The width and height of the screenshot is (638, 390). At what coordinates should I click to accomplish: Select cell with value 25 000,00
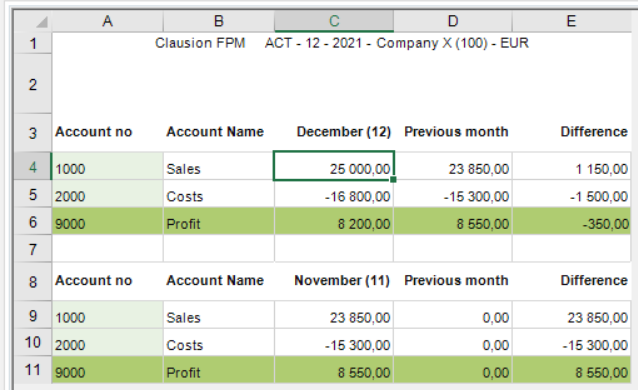[x=334, y=166]
